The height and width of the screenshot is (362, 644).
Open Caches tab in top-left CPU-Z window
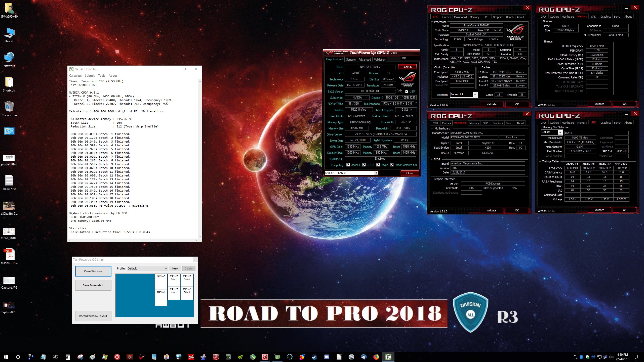point(447,17)
